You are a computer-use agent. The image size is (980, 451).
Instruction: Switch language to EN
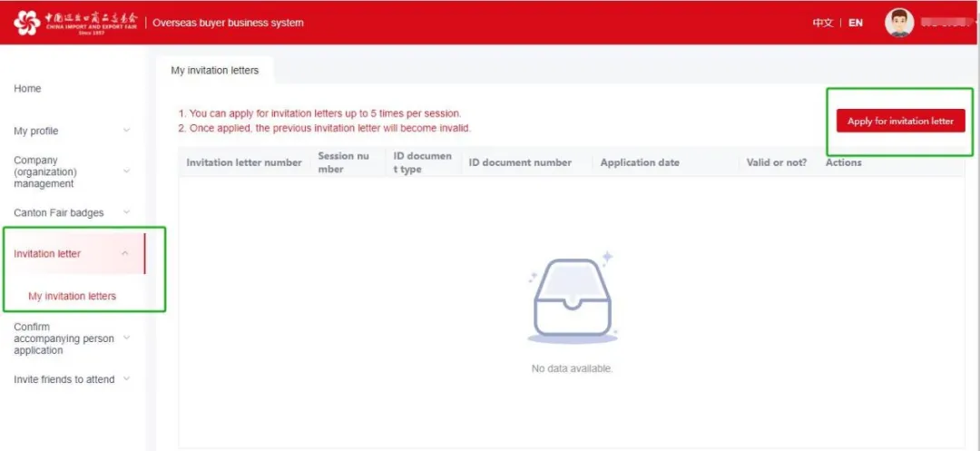click(x=856, y=23)
